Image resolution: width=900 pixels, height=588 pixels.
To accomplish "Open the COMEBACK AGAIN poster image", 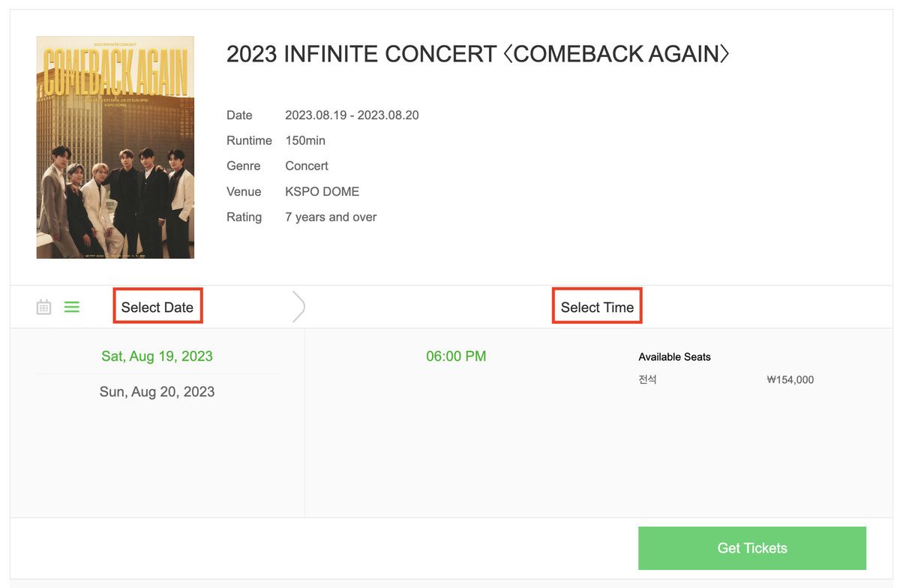I will [115, 147].
